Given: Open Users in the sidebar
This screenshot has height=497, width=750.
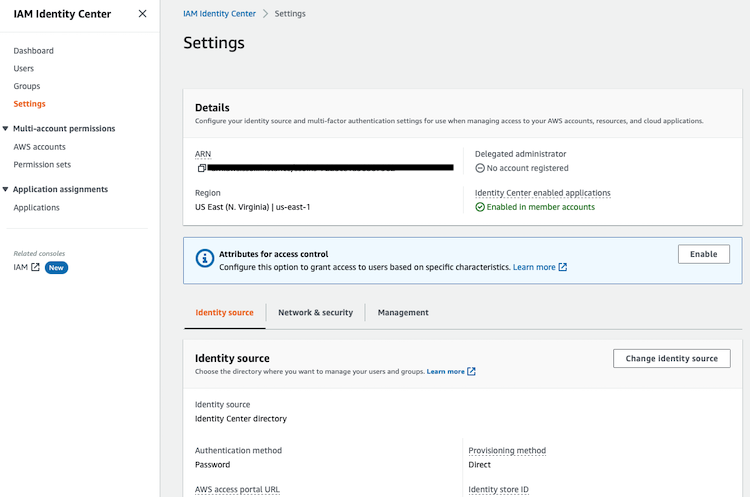Looking at the screenshot, I should click(x=23, y=68).
